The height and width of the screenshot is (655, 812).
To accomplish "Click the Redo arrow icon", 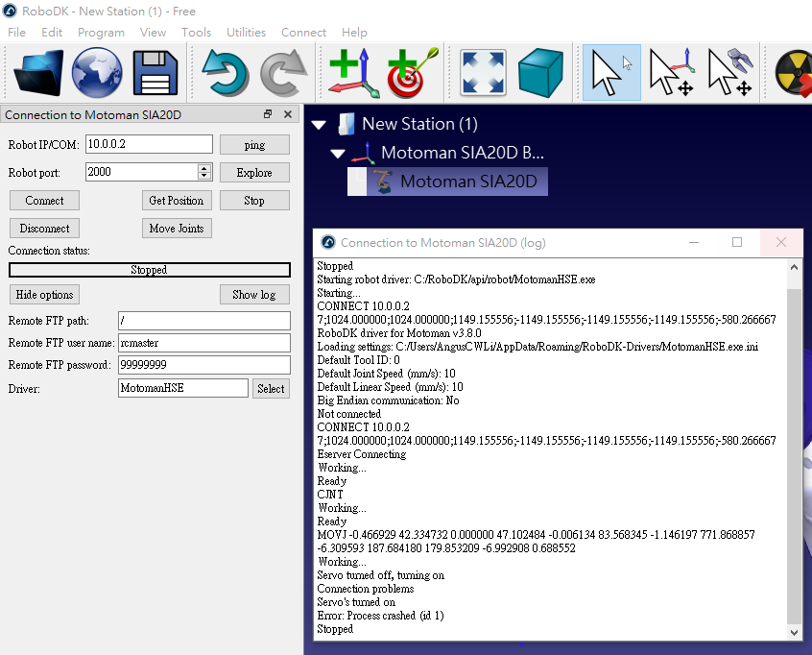I will pyautogui.click(x=284, y=73).
